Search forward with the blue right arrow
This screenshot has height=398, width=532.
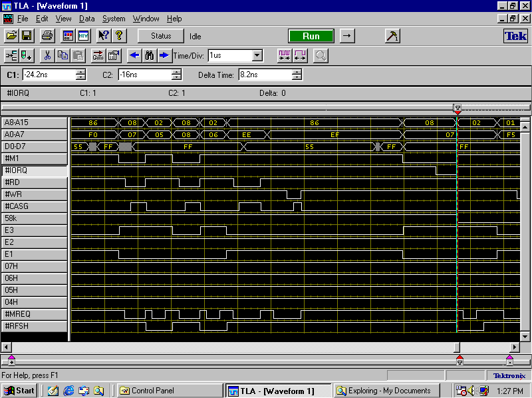point(165,56)
